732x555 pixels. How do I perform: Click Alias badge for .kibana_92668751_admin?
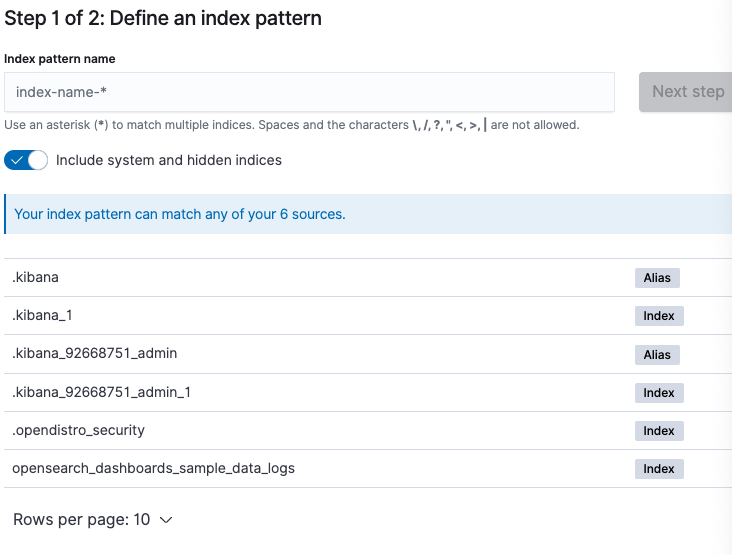[657, 355]
